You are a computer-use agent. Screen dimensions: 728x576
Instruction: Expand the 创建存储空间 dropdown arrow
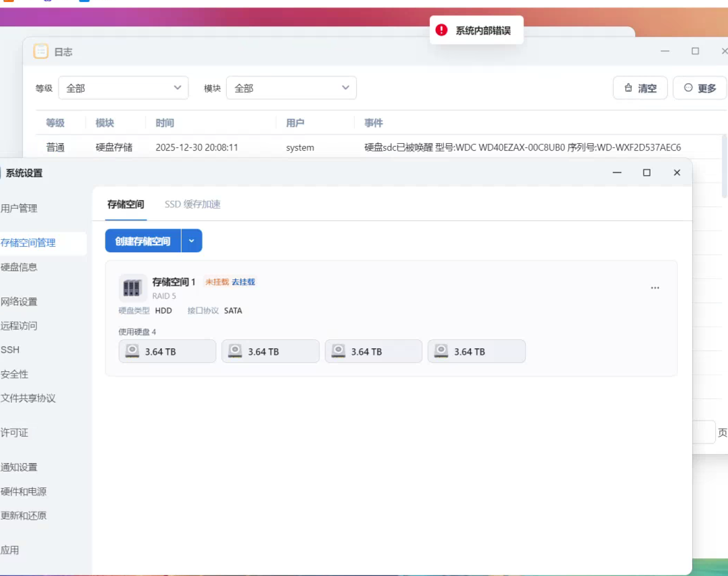pos(192,241)
